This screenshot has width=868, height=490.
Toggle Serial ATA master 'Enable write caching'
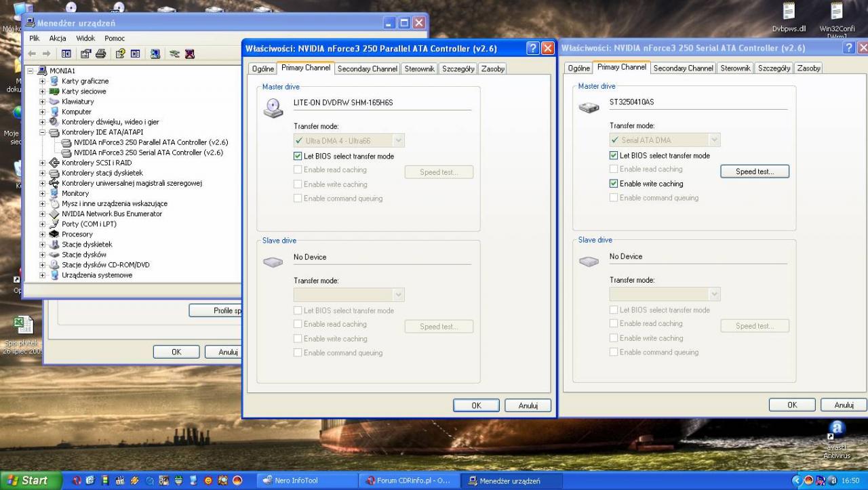pyautogui.click(x=614, y=184)
